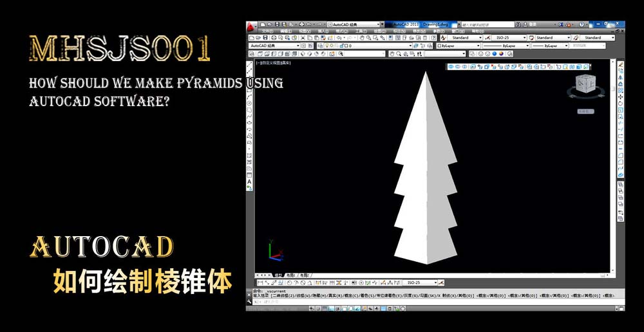
Task: Open the 格式 (Format) menu
Action: 342,31
